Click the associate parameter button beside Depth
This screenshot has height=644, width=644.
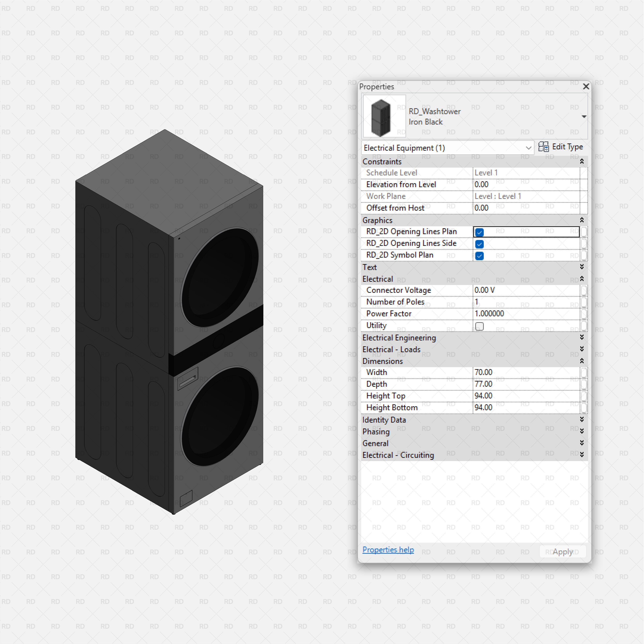click(584, 384)
